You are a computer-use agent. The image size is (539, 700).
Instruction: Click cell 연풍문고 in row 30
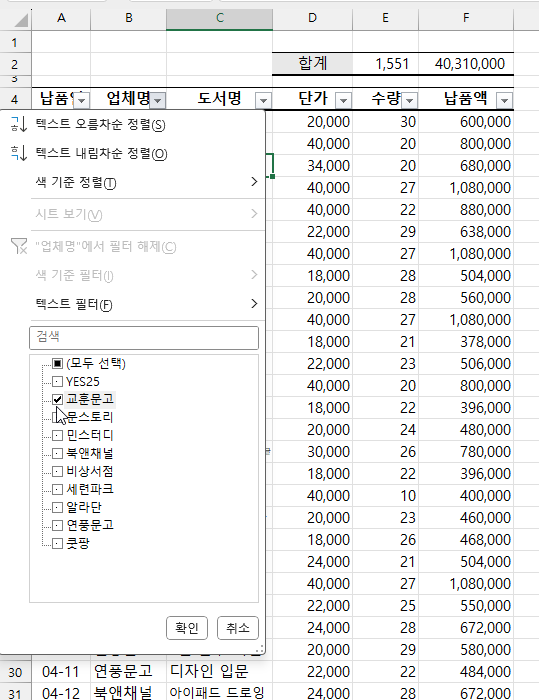point(128,671)
